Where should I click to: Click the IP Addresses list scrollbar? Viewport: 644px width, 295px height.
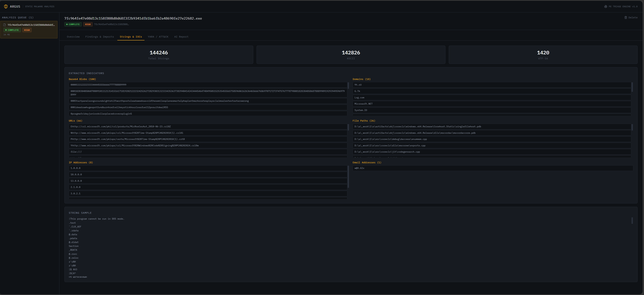tap(348, 177)
